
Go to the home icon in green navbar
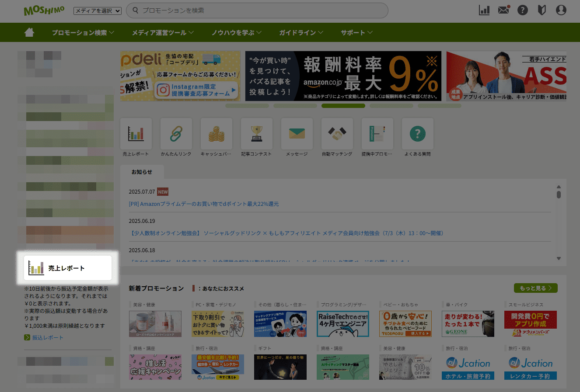pos(29,32)
